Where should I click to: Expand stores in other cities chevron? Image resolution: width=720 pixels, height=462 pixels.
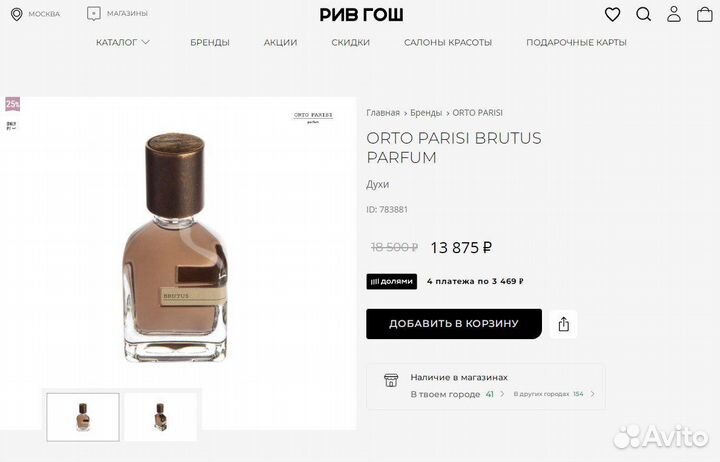(592, 394)
